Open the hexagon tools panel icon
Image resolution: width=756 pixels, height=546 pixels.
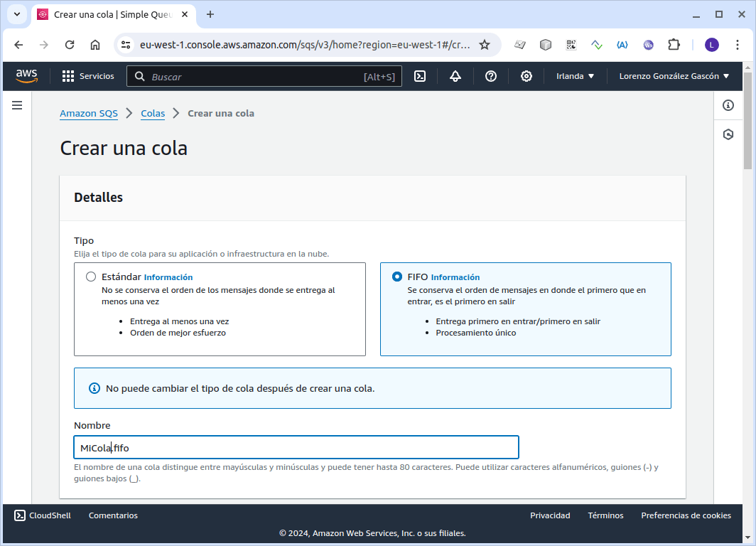[x=728, y=134]
